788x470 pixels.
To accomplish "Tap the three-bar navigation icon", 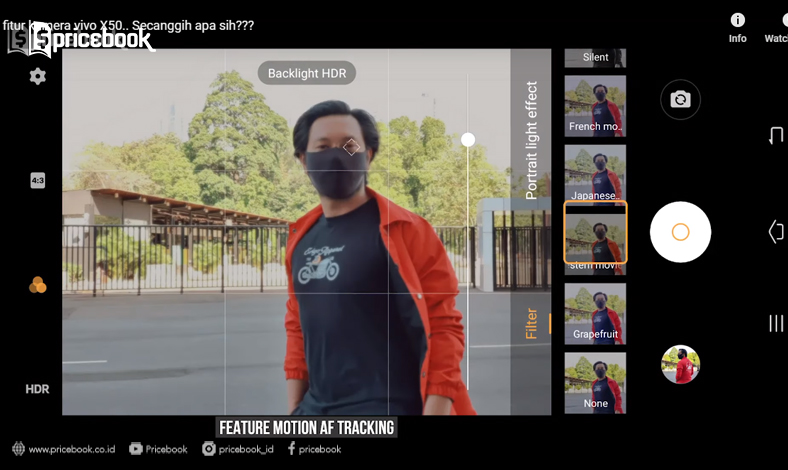I will coord(776,323).
